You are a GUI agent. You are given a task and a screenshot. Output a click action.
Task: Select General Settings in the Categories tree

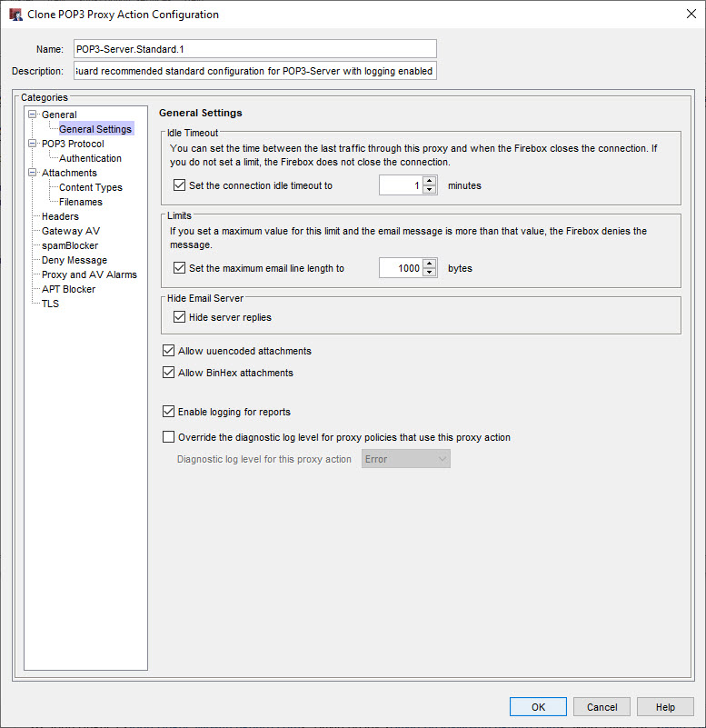tap(95, 129)
